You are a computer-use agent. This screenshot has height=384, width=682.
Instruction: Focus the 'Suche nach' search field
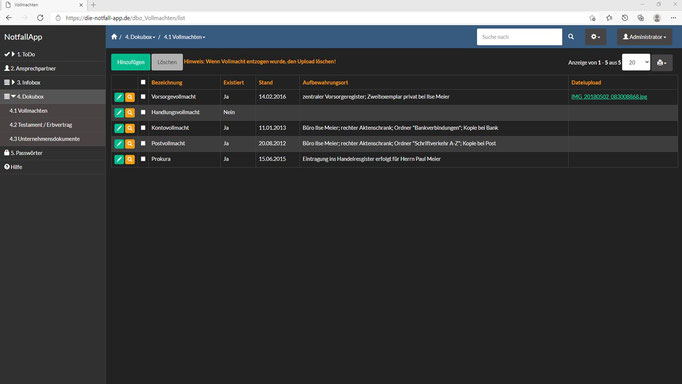[x=519, y=37]
